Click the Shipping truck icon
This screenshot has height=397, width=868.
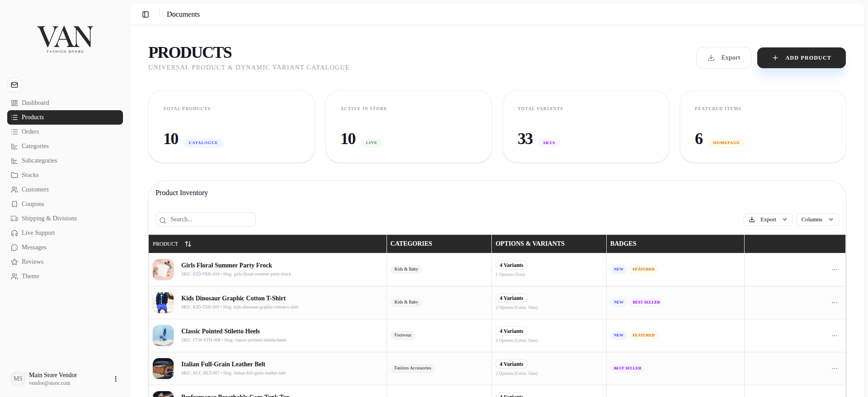click(x=14, y=219)
